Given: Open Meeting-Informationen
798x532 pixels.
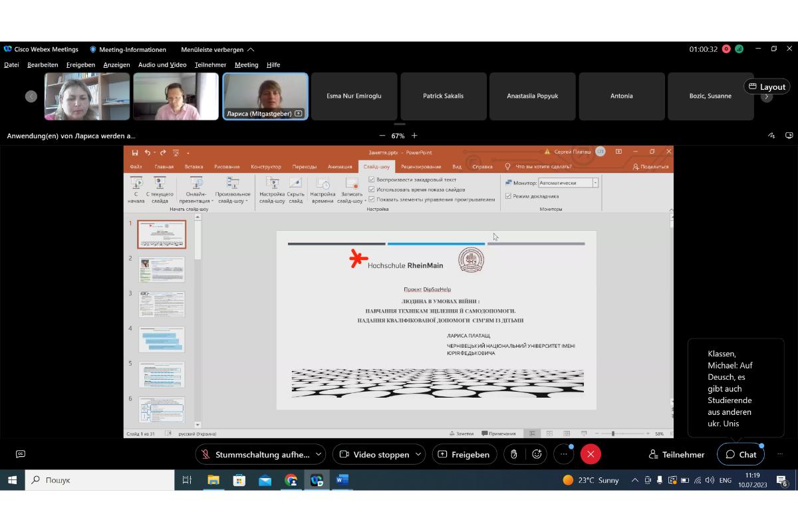Looking at the screenshot, I should [x=128, y=49].
